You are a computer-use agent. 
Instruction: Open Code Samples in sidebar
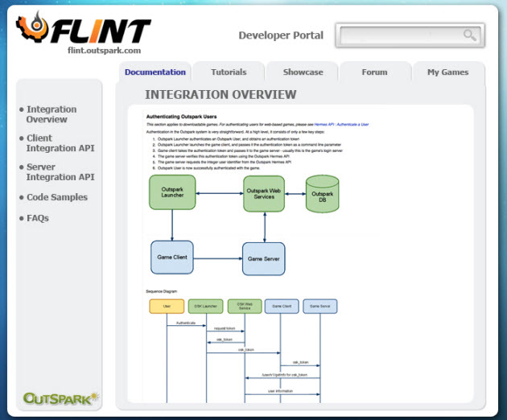[57, 197]
